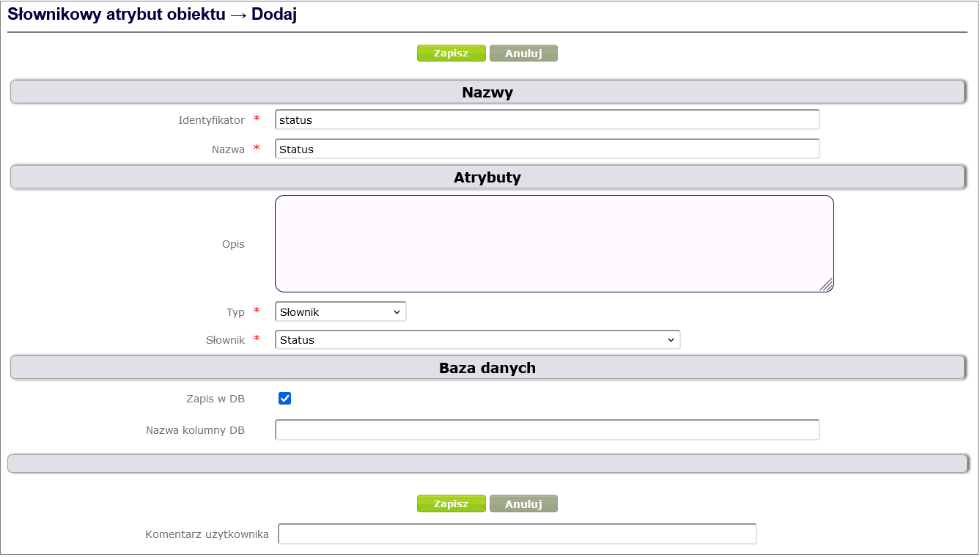980x557 pixels.
Task: Click inside the Opis text area
Action: point(553,244)
